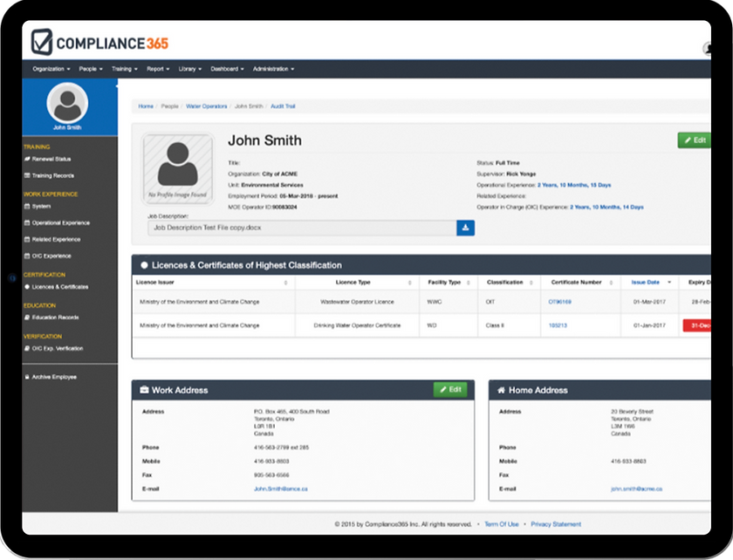Edit John Smith profile details
The height and width of the screenshot is (560, 733).
coord(695,140)
